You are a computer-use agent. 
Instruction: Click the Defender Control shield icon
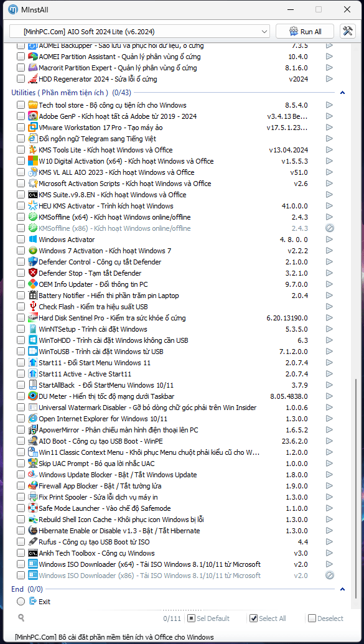pyautogui.click(x=33, y=261)
